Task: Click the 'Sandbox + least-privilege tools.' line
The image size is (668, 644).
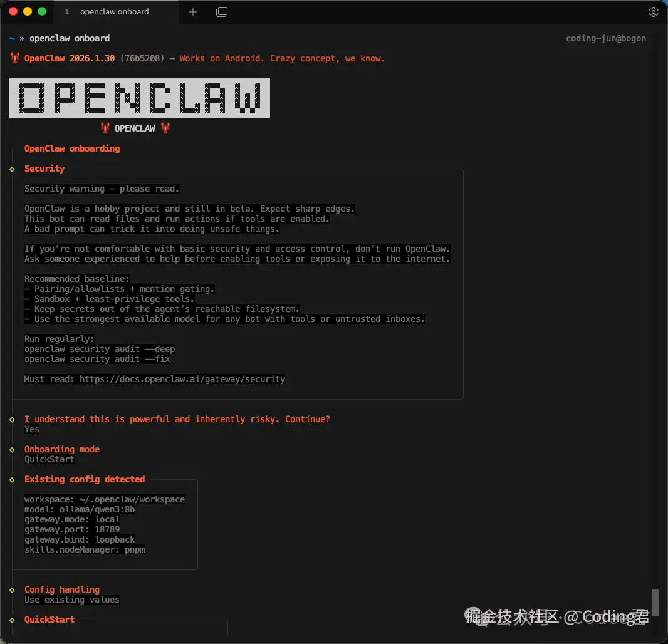Action: click(x=110, y=299)
